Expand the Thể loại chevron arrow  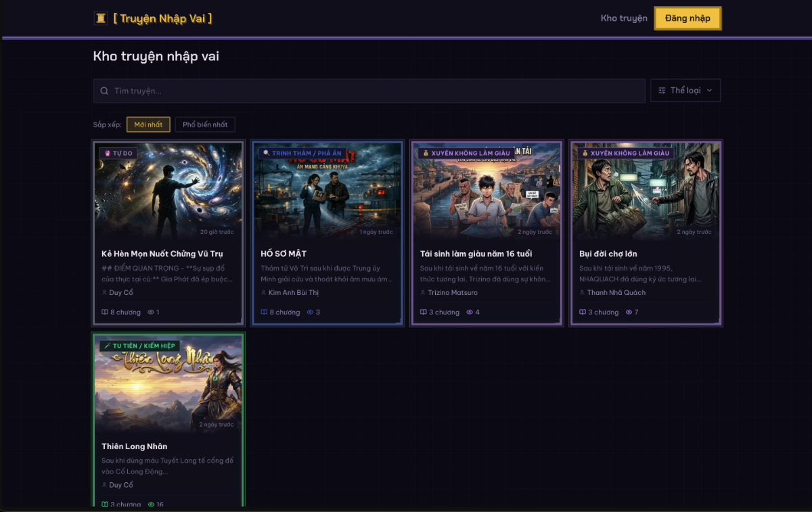(x=709, y=91)
